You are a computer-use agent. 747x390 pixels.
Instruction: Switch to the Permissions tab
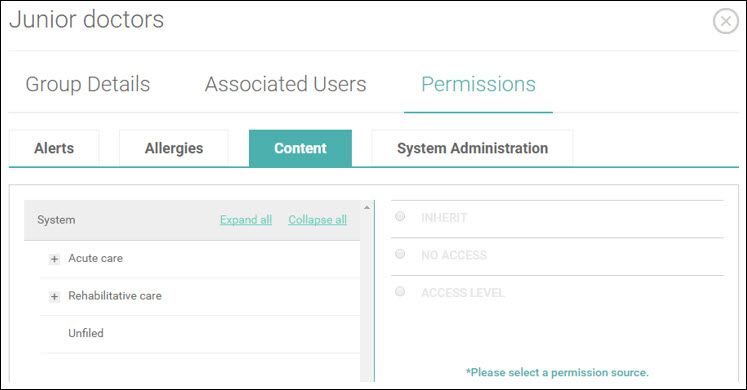point(478,84)
